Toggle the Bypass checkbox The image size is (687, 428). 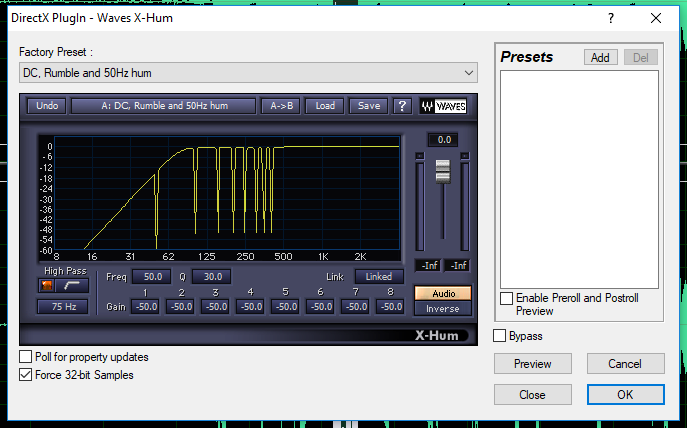pos(499,336)
